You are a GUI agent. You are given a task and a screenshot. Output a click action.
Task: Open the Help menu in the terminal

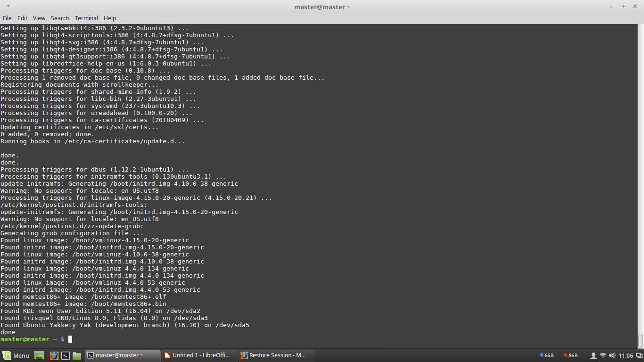point(109,18)
